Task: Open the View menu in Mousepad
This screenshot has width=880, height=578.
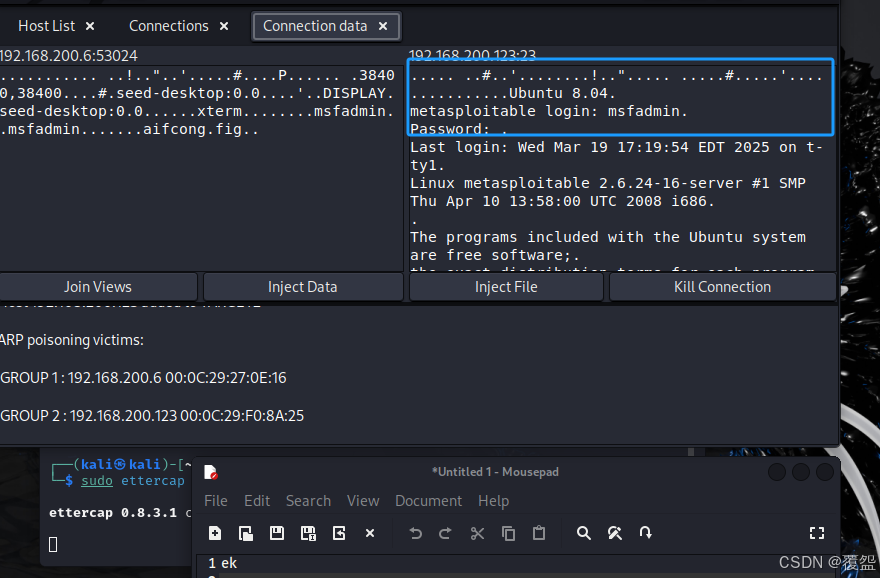Action: click(363, 501)
